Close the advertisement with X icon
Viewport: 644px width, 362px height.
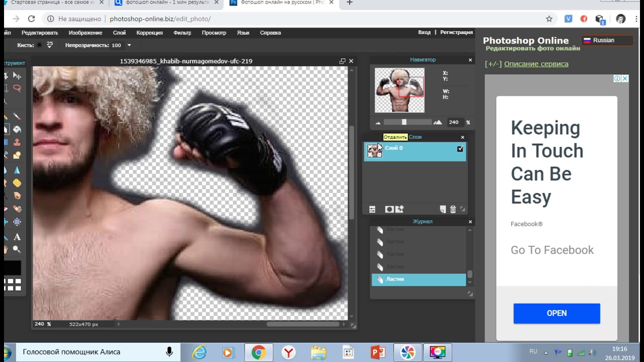coord(624,78)
